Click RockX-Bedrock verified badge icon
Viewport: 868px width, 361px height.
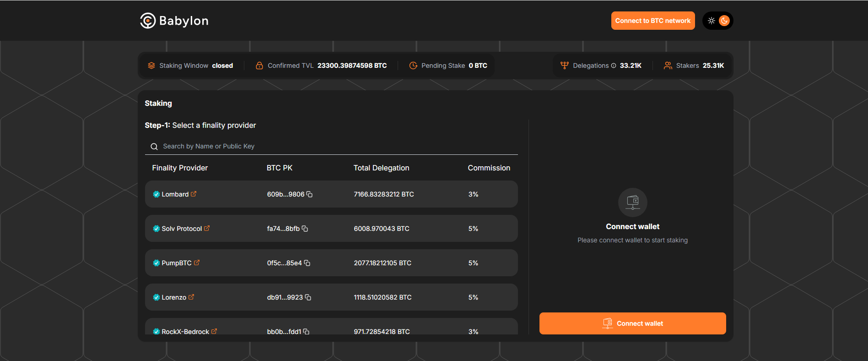pos(156,332)
